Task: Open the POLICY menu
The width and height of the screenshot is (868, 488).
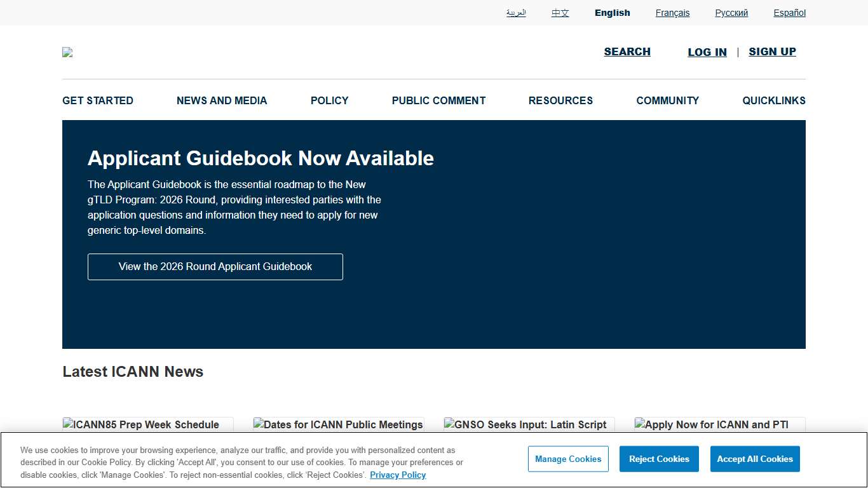Action: click(x=329, y=100)
